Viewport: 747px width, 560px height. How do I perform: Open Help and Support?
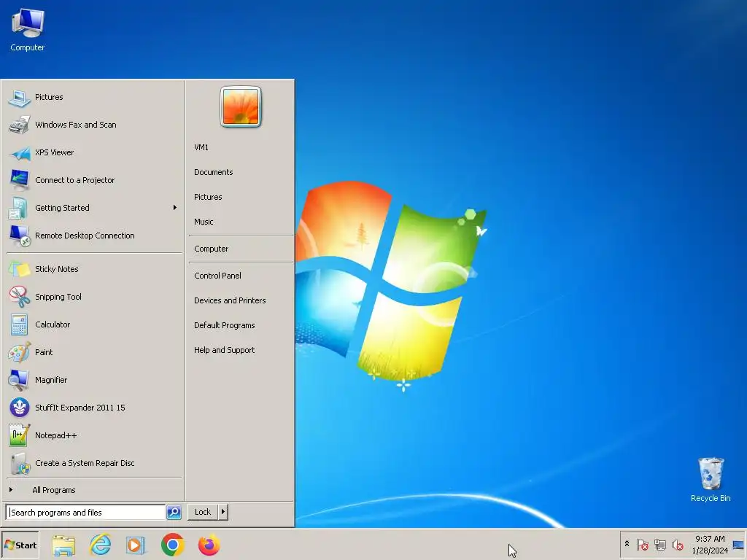(225, 350)
